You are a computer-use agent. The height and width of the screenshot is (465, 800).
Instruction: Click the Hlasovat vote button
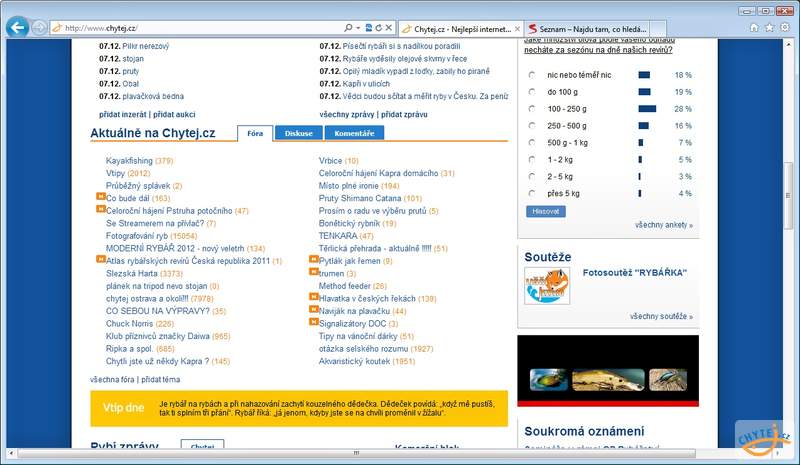click(545, 211)
